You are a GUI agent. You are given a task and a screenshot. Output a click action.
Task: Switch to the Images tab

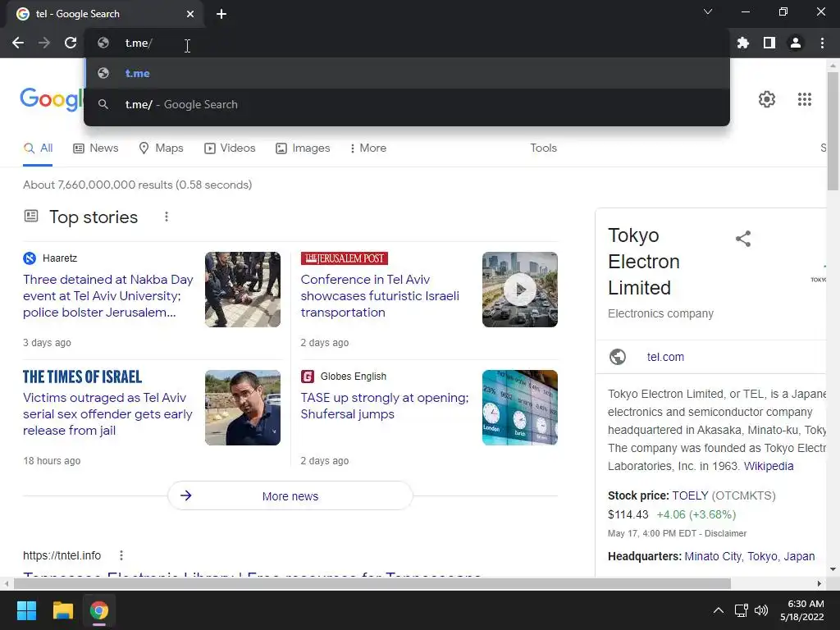click(x=303, y=148)
